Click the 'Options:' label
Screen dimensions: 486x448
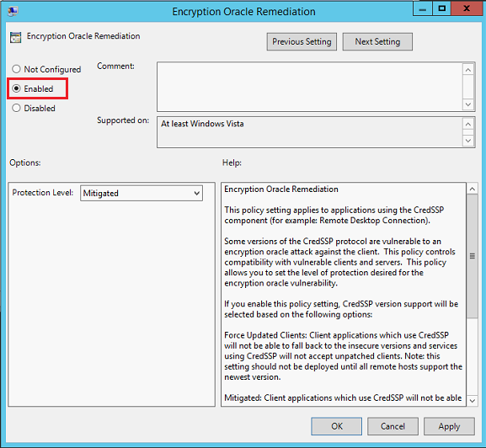pos(24,163)
